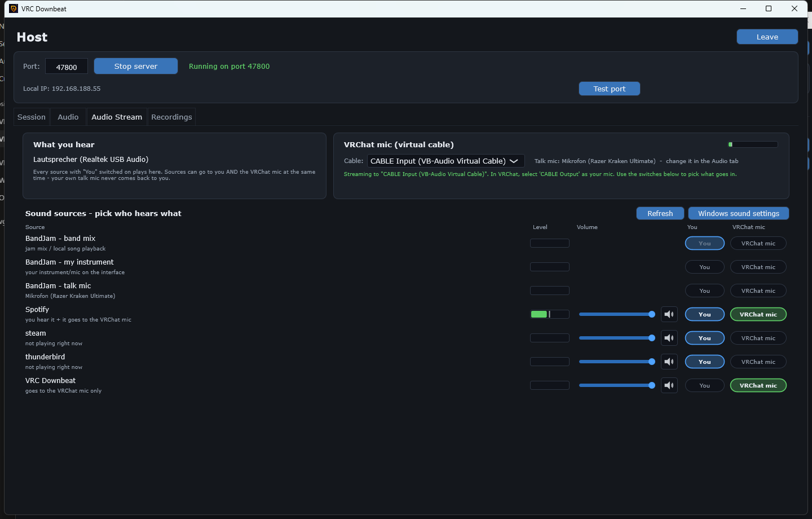Click Stop server
Viewport: 812px width, 519px height.
[x=136, y=66]
